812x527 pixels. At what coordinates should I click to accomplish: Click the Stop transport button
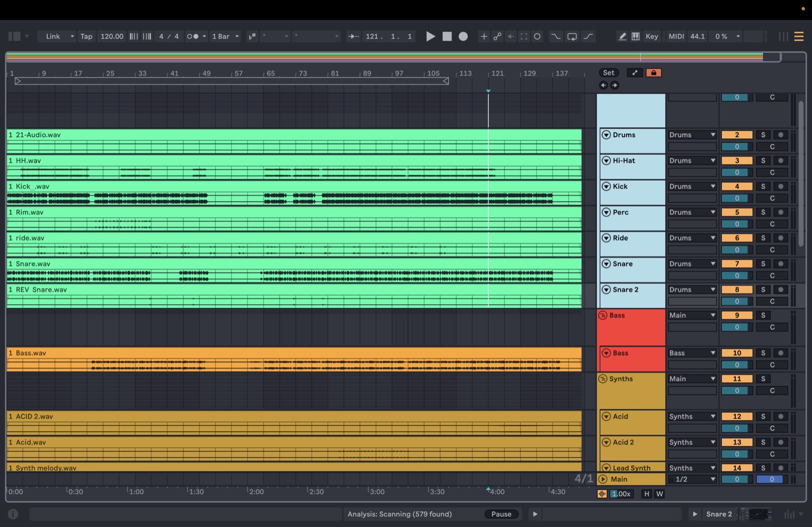[x=447, y=36]
